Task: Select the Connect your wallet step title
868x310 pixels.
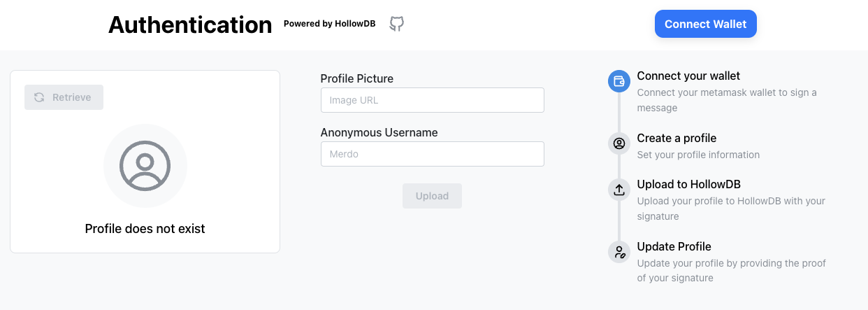Action: click(x=688, y=76)
